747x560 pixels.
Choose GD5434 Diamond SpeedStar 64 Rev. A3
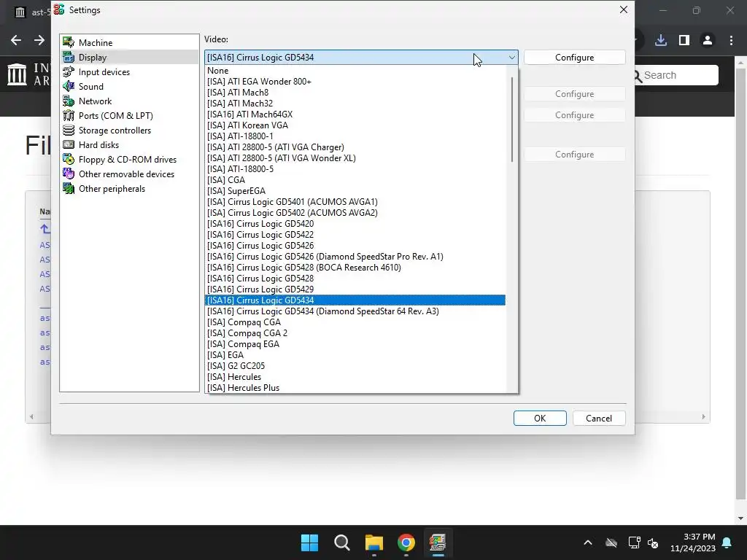[355, 311]
